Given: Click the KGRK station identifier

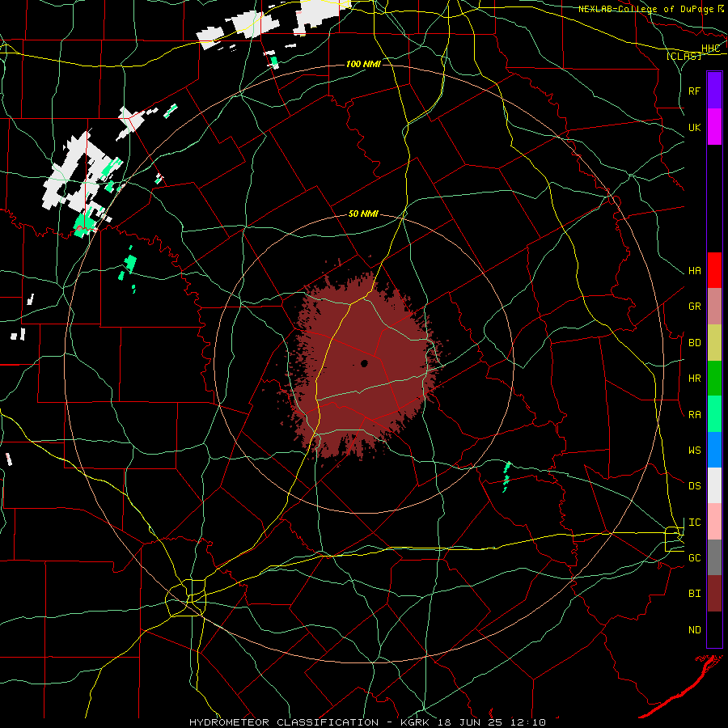Looking at the screenshot, I should click(x=415, y=722).
